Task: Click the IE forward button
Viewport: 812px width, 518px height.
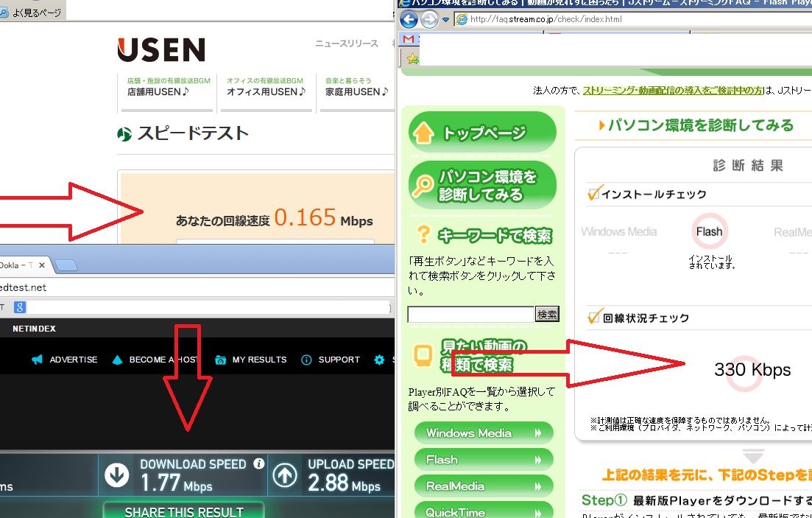Action: 429,20
